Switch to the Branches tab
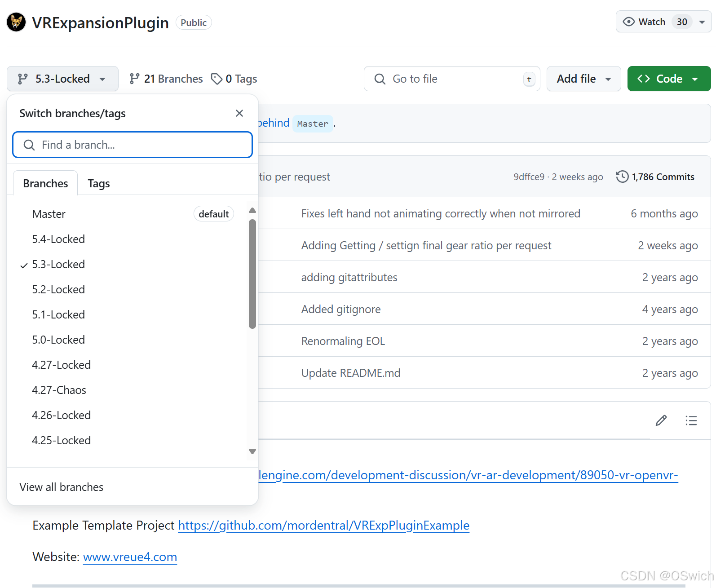This screenshot has height=588, width=716. tap(45, 183)
